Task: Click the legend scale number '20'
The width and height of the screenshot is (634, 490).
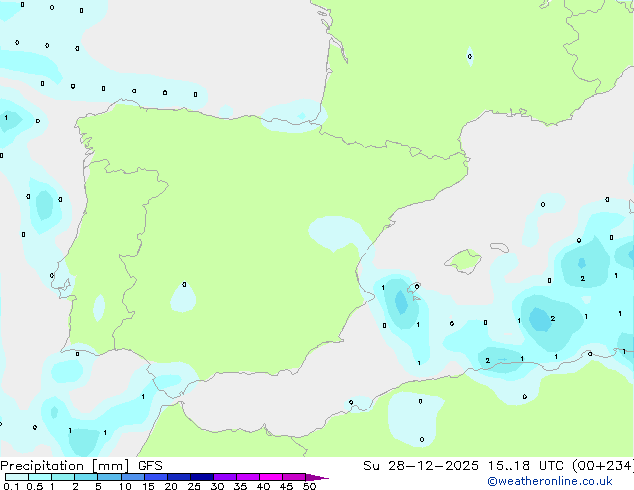Action: coord(171,486)
